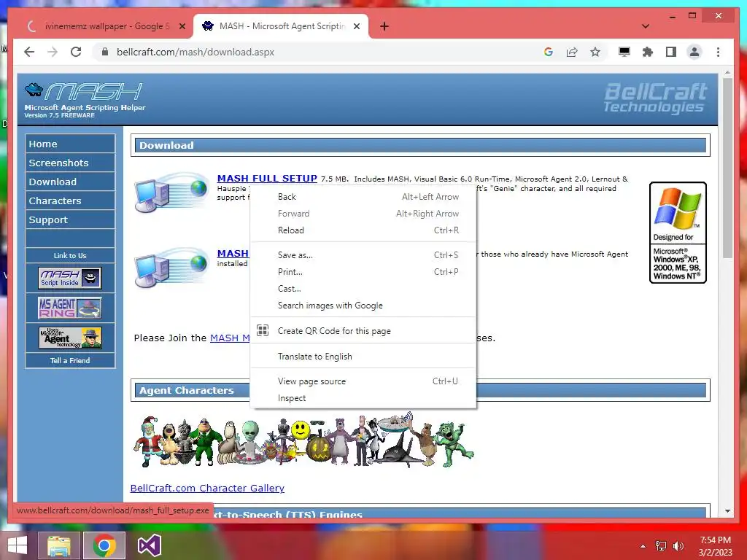Click the second computer globe download icon

point(171,268)
